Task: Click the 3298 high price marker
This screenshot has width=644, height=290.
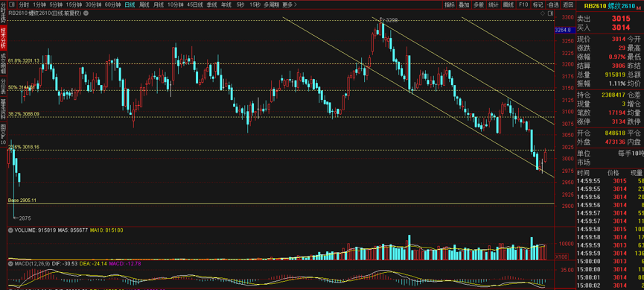Action: (x=392, y=19)
